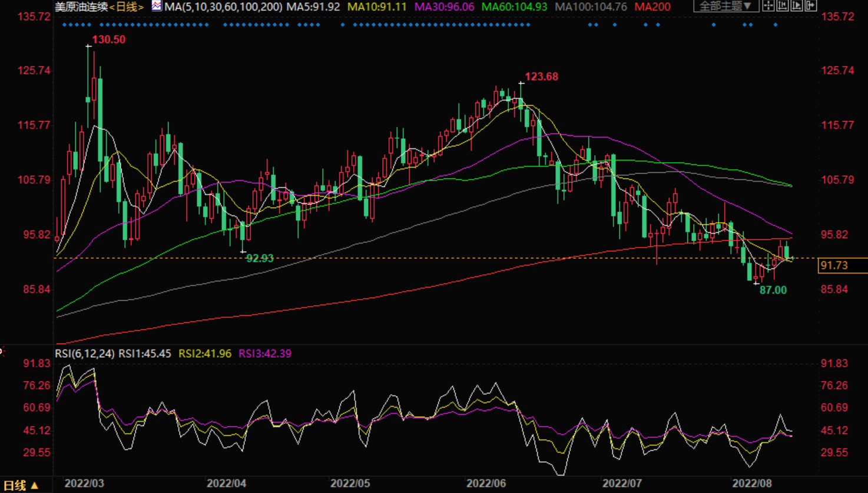Open the 全部主题 dropdown
This screenshot has width=868, height=493.
pos(725,6)
